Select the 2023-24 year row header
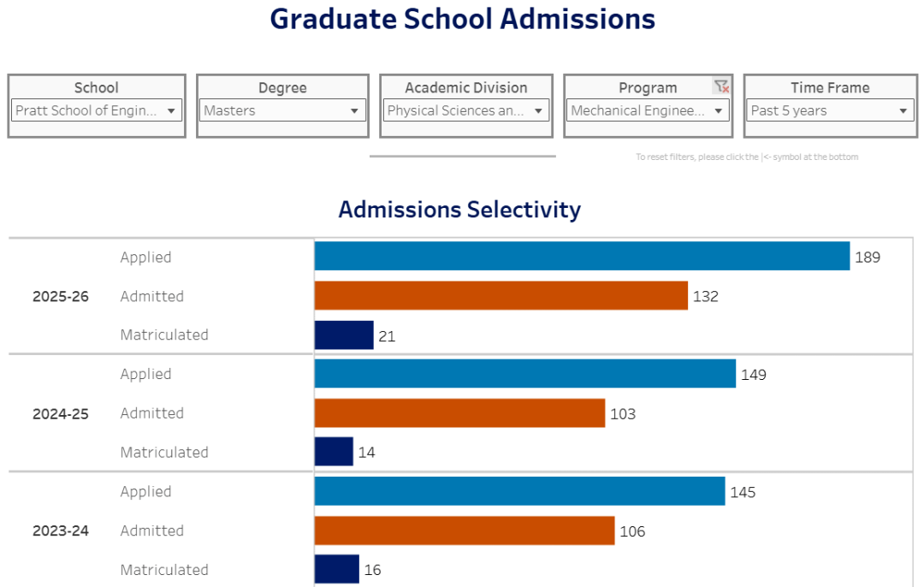The height and width of the screenshot is (587, 924). [x=61, y=531]
